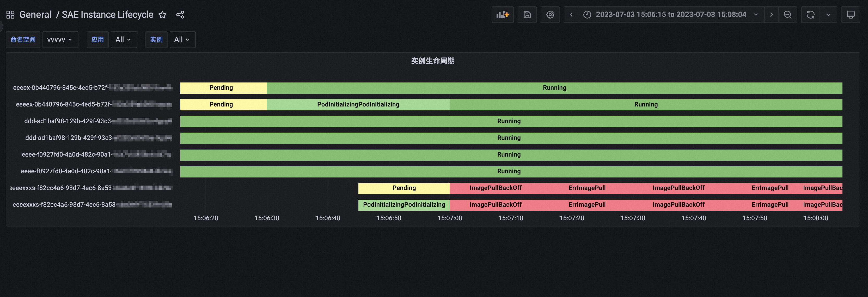Open the time range picker
The image size is (868, 297).
(671, 15)
